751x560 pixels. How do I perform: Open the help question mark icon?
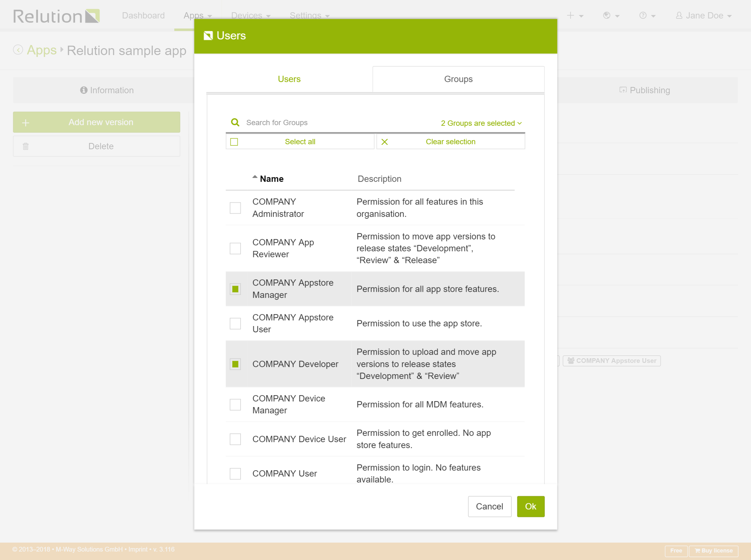coord(643,15)
